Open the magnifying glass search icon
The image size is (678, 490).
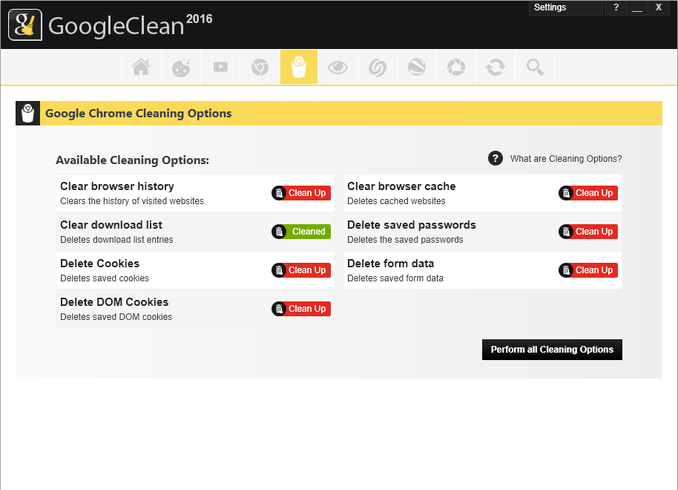click(x=535, y=67)
